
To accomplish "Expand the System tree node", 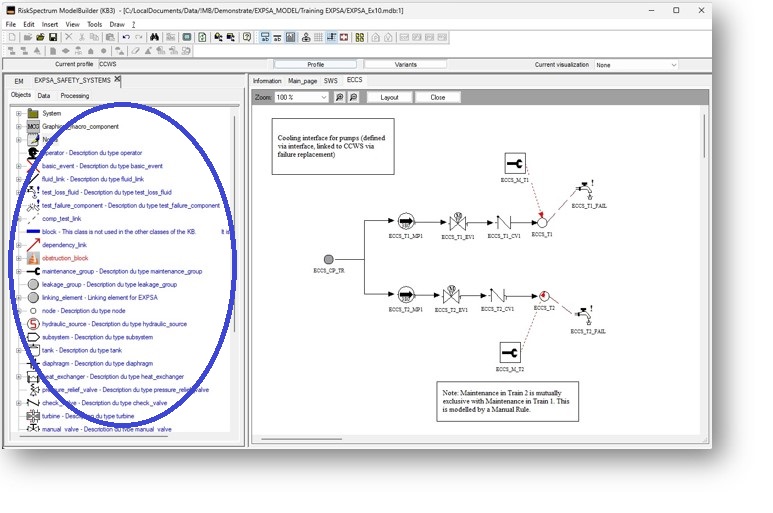I will [18, 113].
